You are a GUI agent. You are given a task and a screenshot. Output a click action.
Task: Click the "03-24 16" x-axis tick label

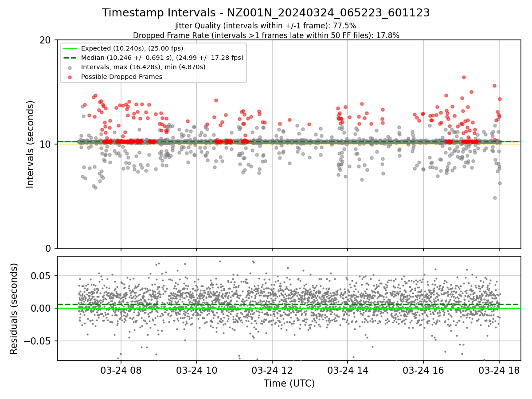click(x=423, y=370)
